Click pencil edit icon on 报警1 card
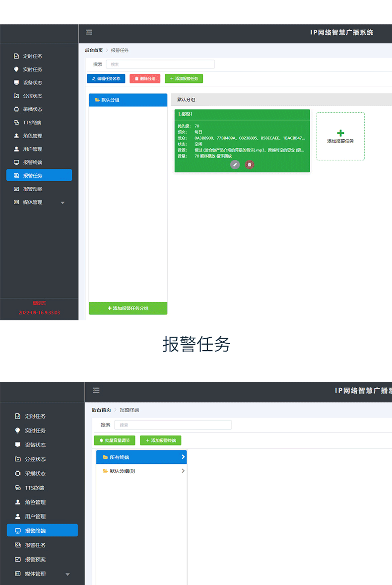Screen dimensions: 392x585 click(x=235, y=164)
